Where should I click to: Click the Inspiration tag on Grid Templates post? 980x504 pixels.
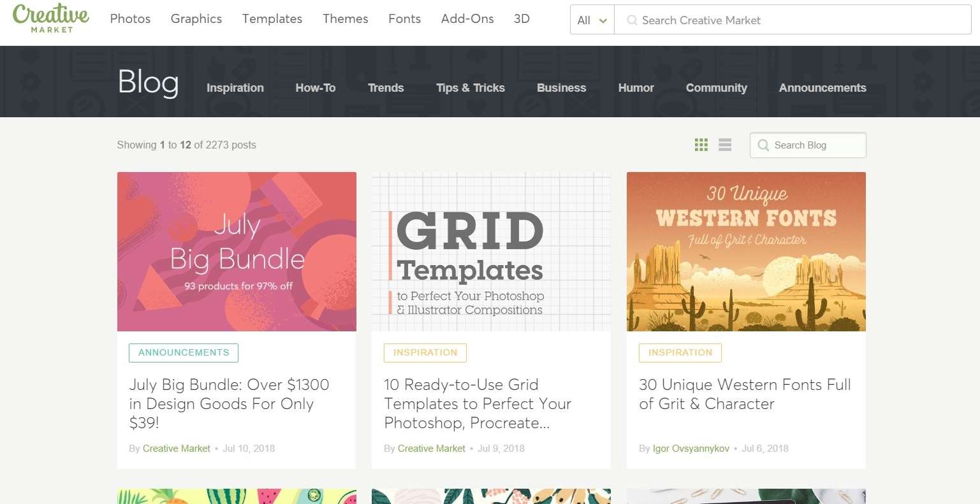coord(425,353)
